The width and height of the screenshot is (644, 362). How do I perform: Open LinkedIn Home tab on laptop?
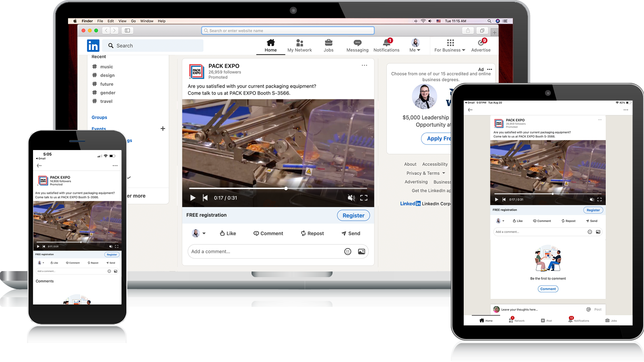(270, 45)
